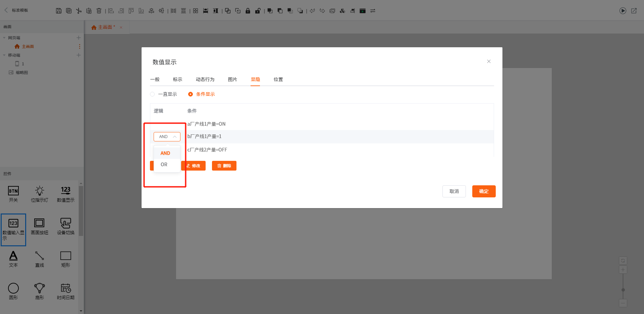Screen dimensions: 644x314
Task: Click the undo arrow icon
Action: [x=312, y=11]
